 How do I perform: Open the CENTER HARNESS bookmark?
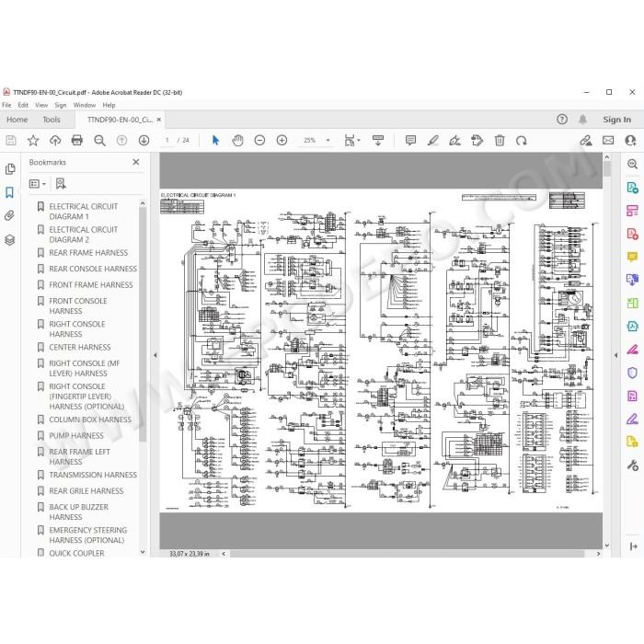80,348
